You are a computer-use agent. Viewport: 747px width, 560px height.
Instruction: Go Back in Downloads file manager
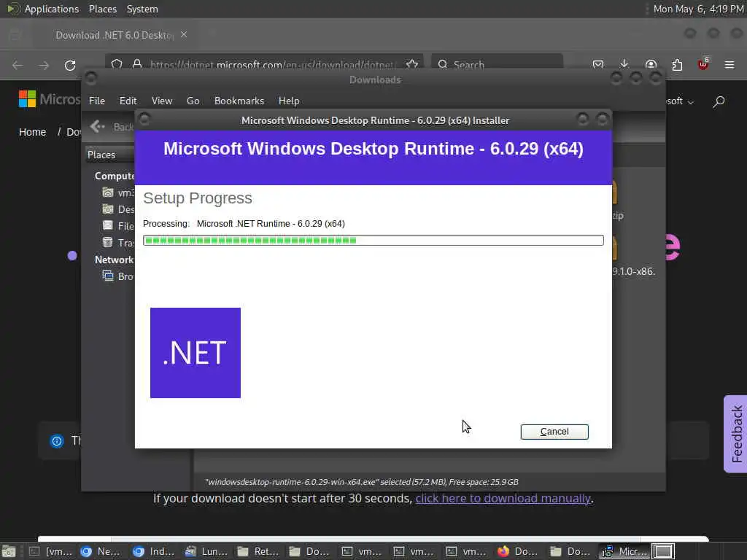(x=112, y=127)
